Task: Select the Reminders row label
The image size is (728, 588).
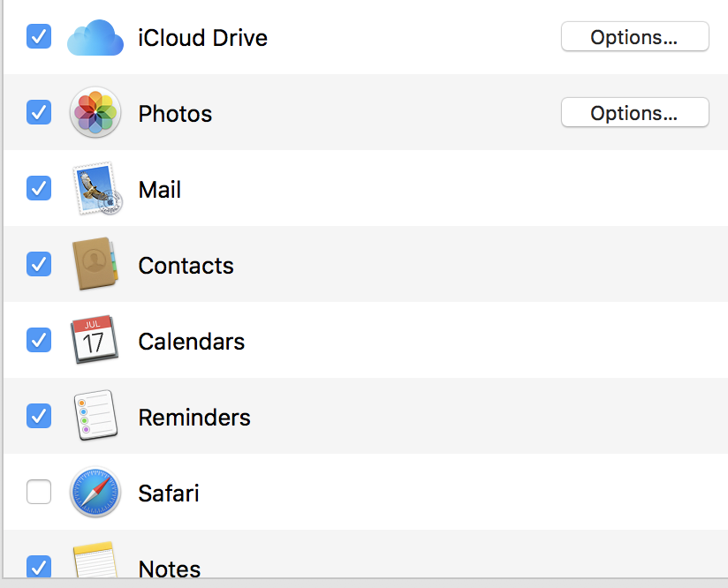Action: (x=194, y=418)
